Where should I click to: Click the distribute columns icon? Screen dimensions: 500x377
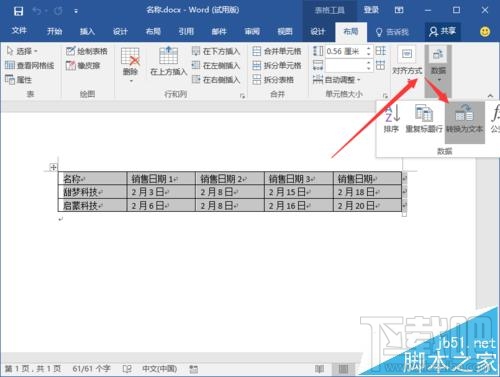coord(380,65)
